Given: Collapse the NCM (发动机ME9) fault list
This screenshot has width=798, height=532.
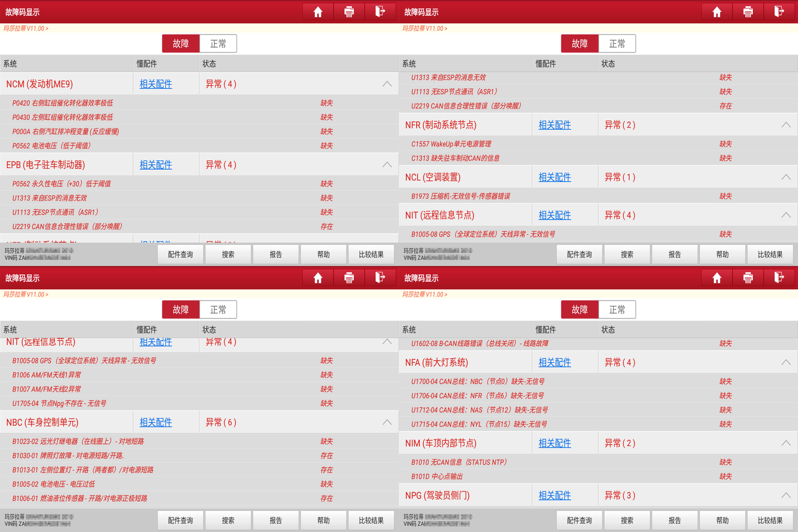Looking at the screenshot, I should click(x=387, y=84).
